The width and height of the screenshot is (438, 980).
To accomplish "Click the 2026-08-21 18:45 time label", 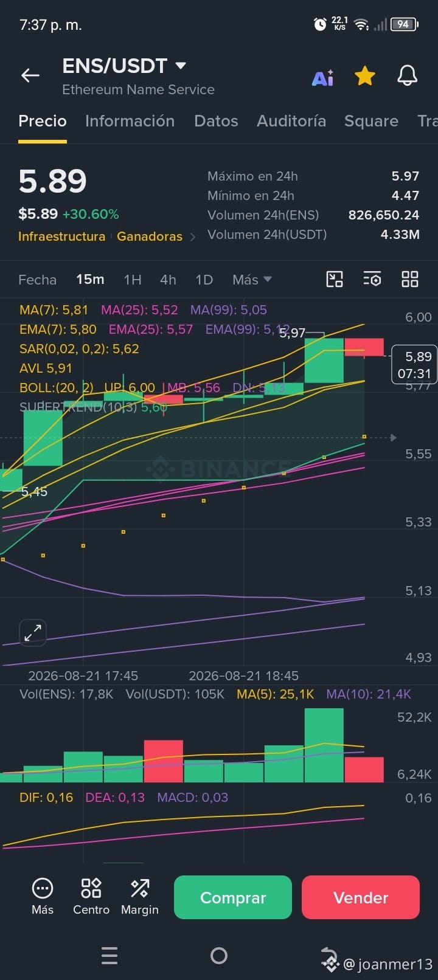I will pos(243,675).
